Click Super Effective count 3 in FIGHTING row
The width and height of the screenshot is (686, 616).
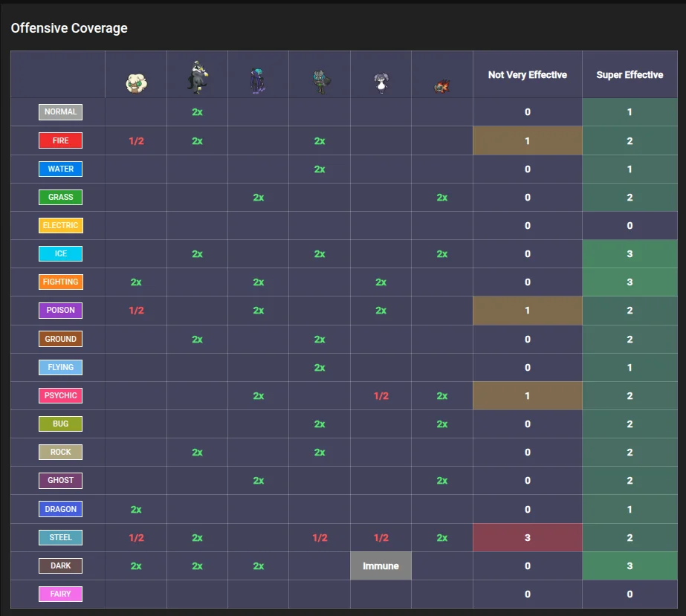(630, 282)
